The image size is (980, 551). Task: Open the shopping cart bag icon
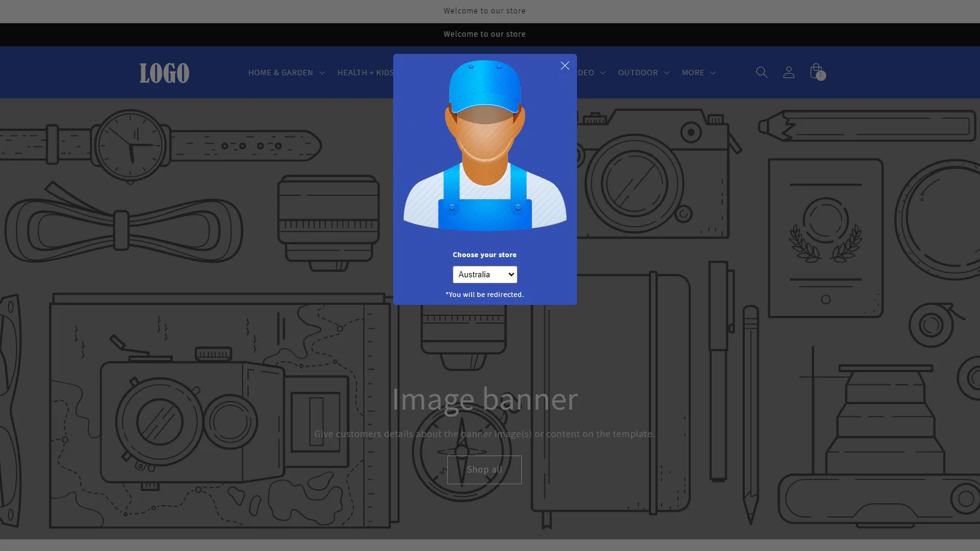[816, 72]
